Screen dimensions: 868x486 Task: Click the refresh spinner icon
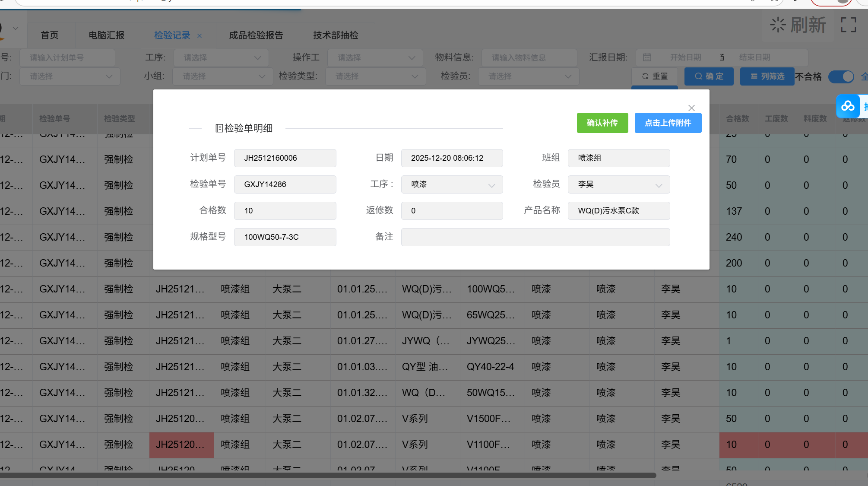pos(777,25)
